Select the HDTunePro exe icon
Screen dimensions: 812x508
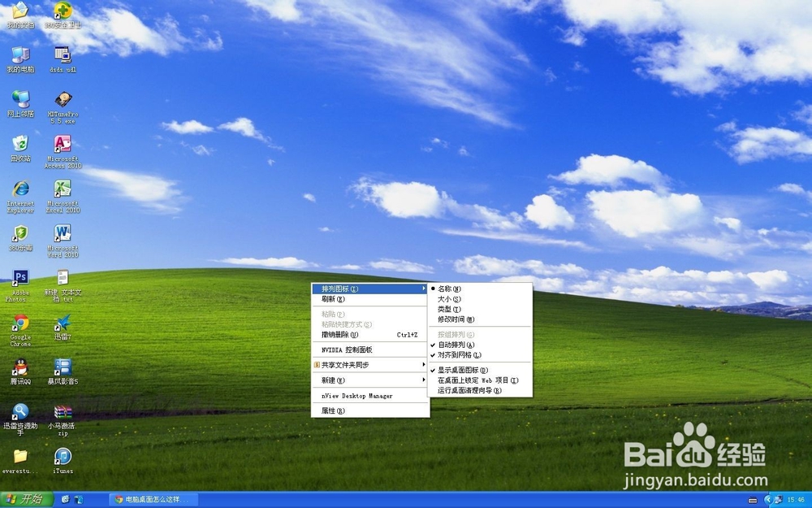tap(63, 107)
